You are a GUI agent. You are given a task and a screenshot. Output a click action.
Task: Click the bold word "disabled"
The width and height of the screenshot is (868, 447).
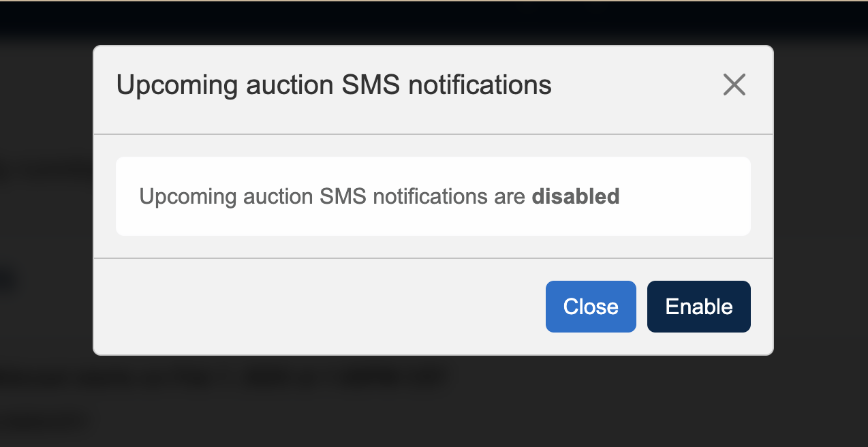576,196
